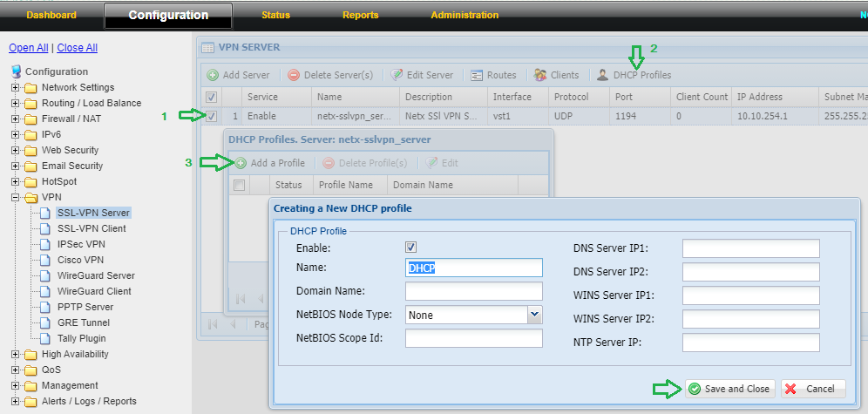Click Save and Close button
This screenshot has height=414, width=868.
729,389
